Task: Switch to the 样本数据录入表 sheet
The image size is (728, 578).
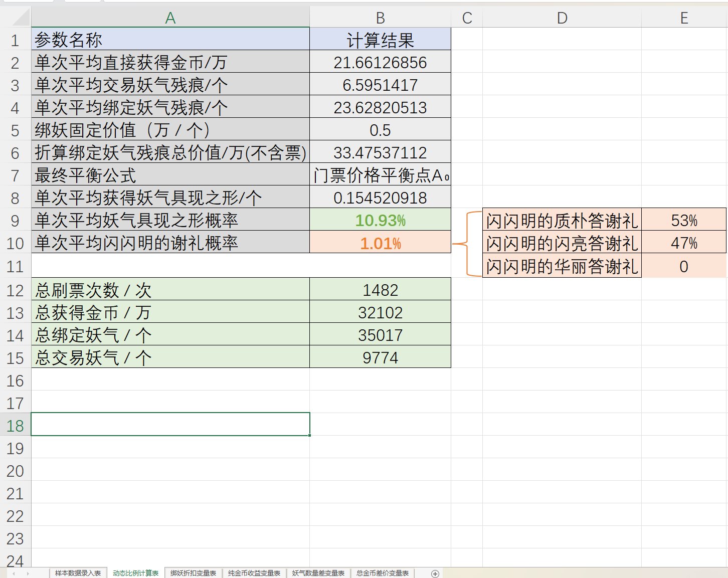Action: point(78,572)
